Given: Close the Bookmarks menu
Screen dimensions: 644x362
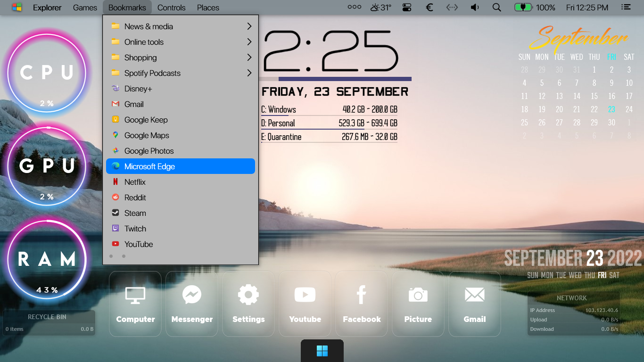Looking at the screenshot, I should 127,8.
